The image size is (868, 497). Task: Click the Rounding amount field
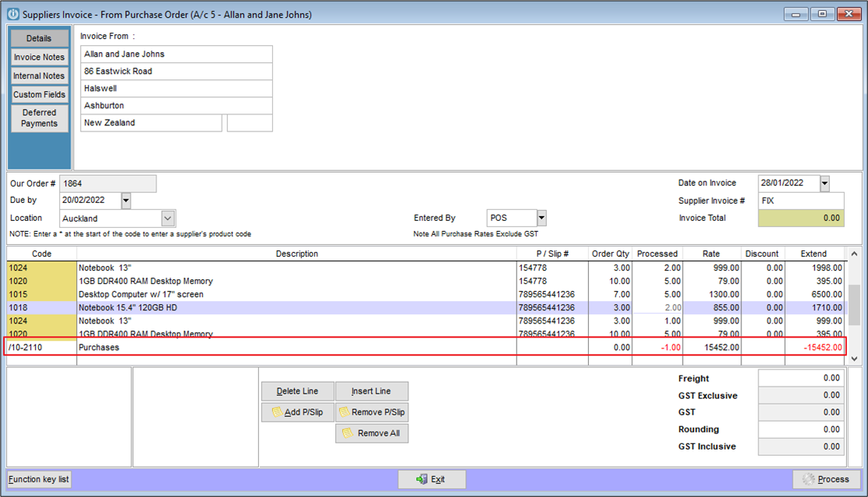tap(801, 429)
